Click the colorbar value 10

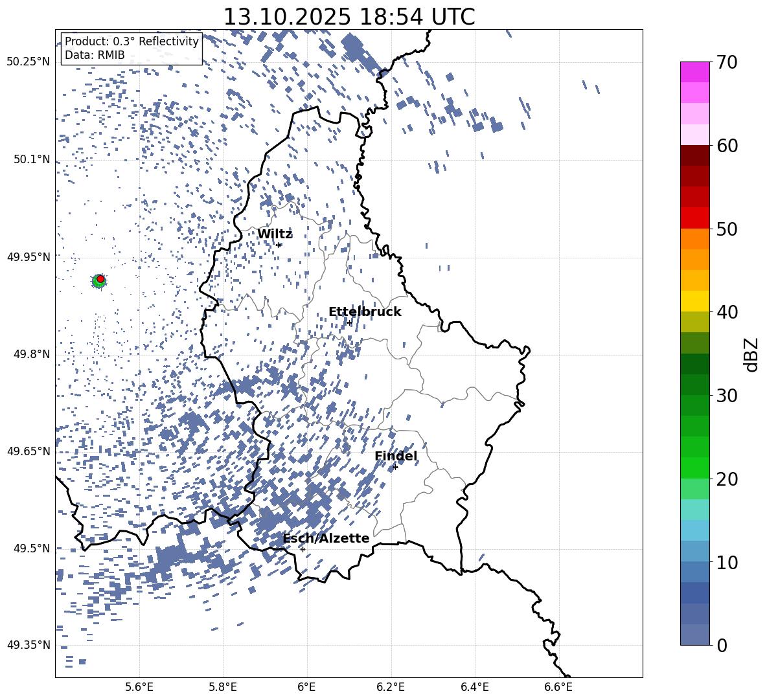[727, 561]
